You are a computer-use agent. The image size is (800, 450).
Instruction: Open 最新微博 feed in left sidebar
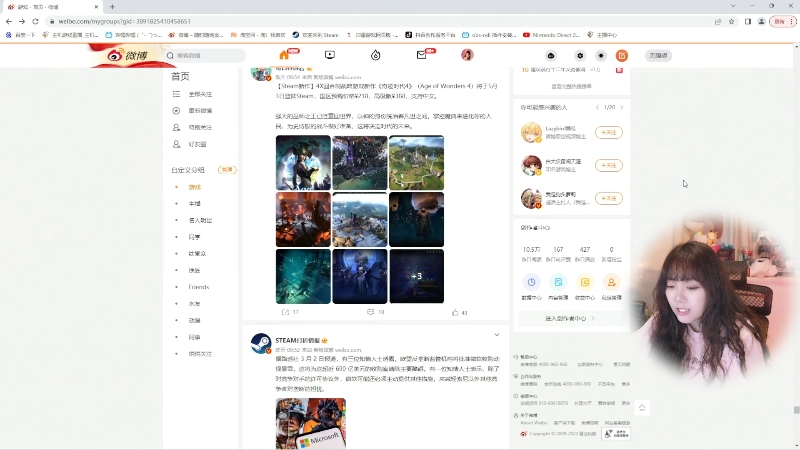200,111
